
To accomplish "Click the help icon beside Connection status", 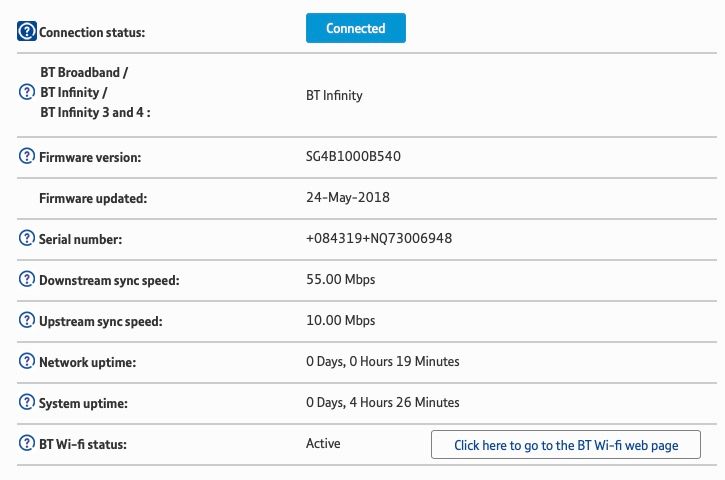I will pos(27,32).
